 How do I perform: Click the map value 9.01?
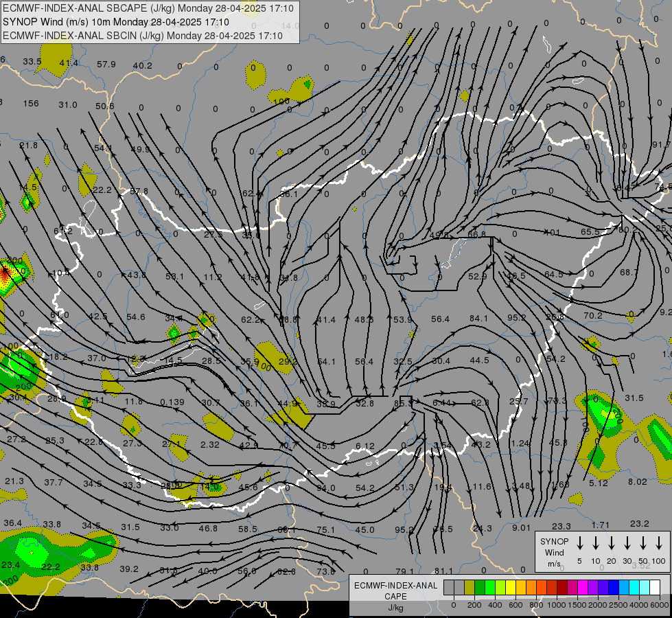pos(521,528)
